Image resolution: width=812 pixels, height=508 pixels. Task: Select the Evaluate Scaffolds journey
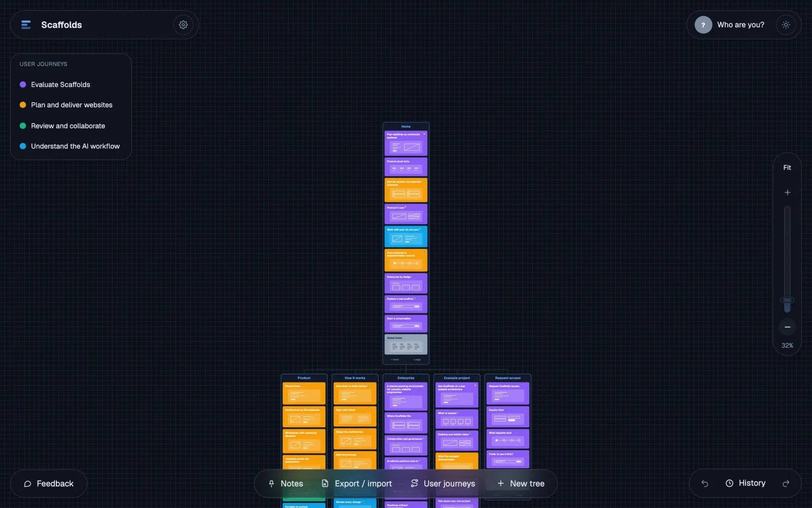click(60, 84)
